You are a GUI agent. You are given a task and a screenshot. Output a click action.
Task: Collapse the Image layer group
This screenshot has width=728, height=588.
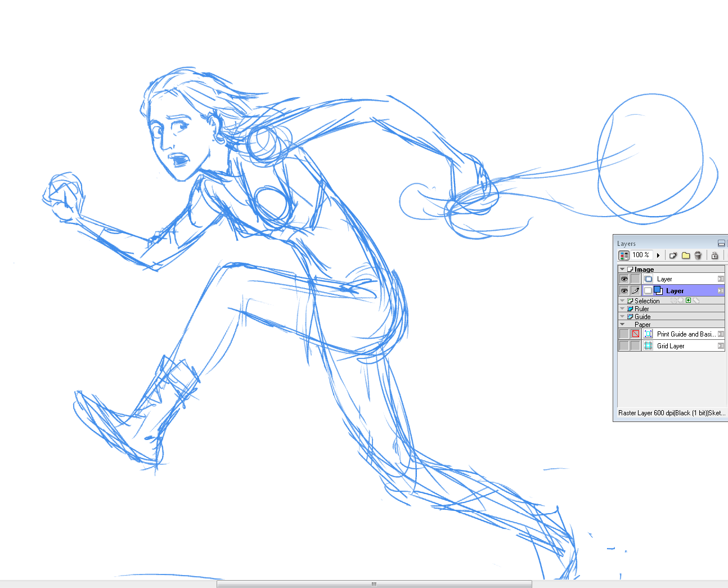click(x=622, y=270)
